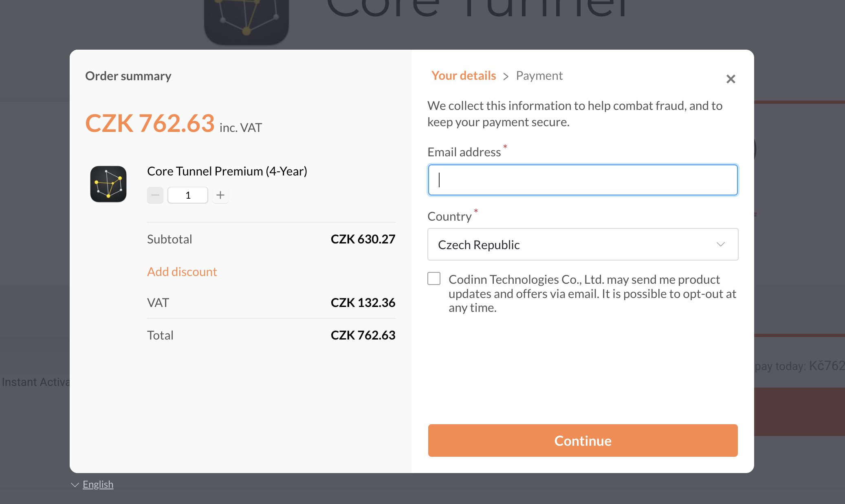Open the Country dropdown showing Czech Republic
Image resolution: width=845 pixels, height=504 pixels.
(583, 245)
